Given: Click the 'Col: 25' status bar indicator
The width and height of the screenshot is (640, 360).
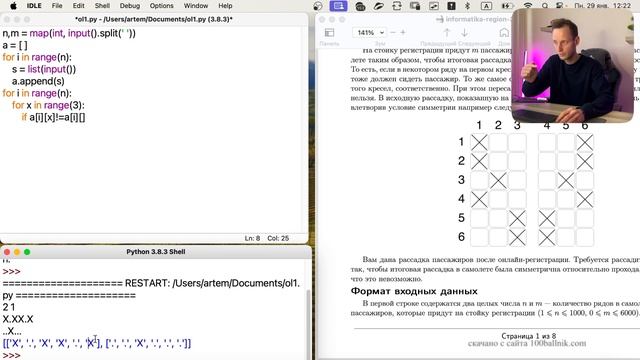Looking at the screenshot, I should 278,238.
